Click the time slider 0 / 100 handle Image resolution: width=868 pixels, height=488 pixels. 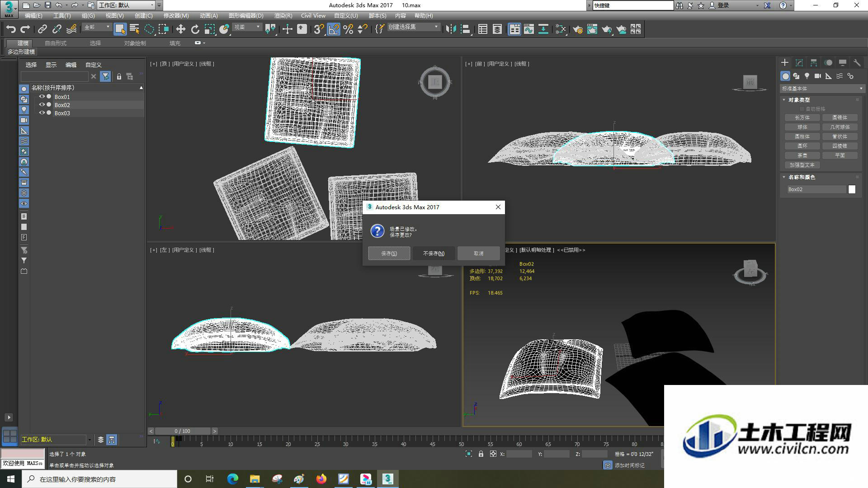click(183, 432)
